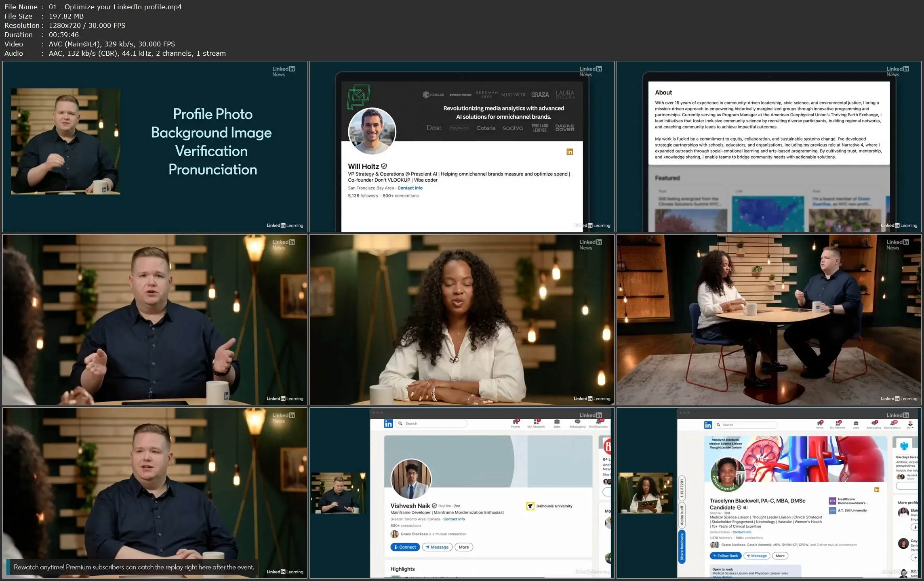Open Home icon on Vishvesh Naik's page
Screen dimensions: 924x581
click(x=516, y=424)
